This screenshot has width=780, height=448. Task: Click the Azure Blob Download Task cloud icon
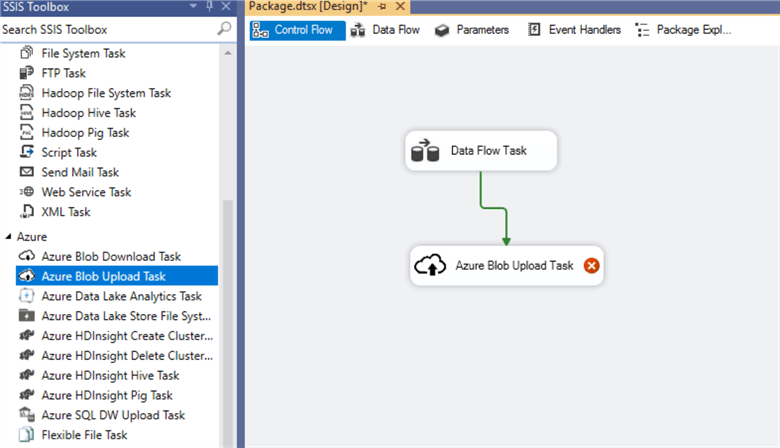pos(26,256)
